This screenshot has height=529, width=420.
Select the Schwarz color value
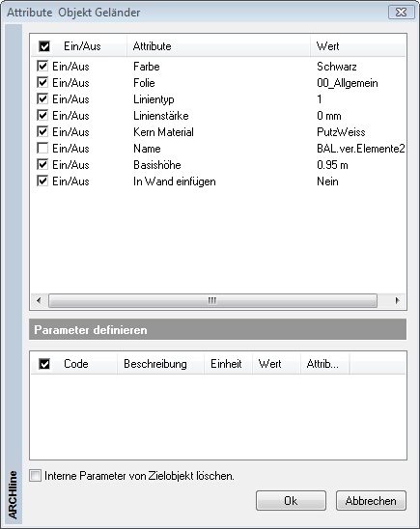pyautogui.click(x=337, y=67)
